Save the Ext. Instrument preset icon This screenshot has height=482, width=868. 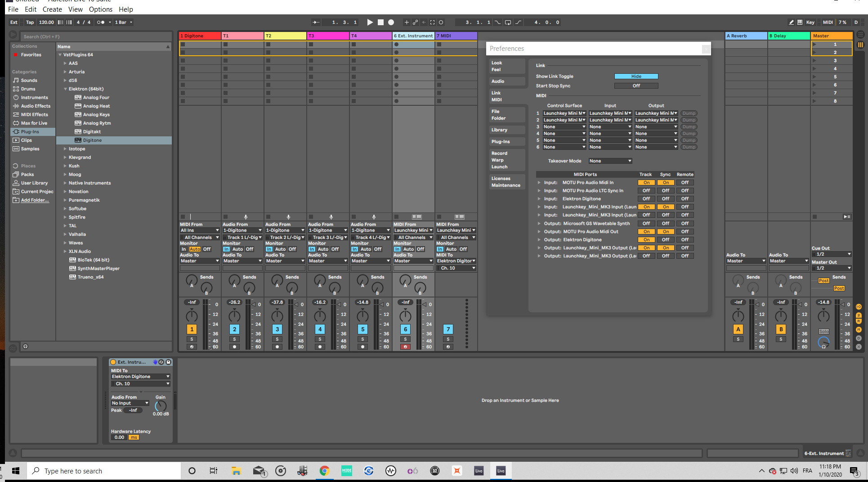[169, 362]
